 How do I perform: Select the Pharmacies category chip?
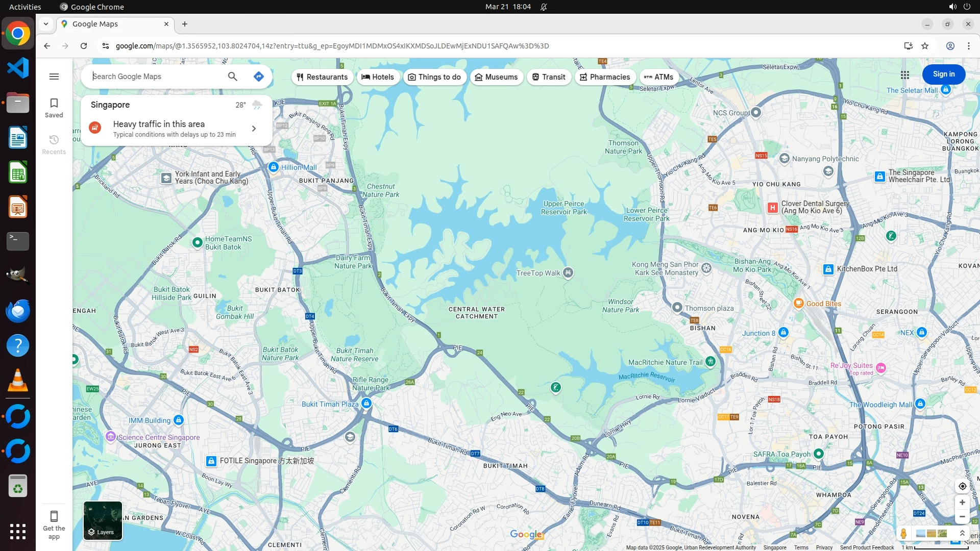coord(605,77)
